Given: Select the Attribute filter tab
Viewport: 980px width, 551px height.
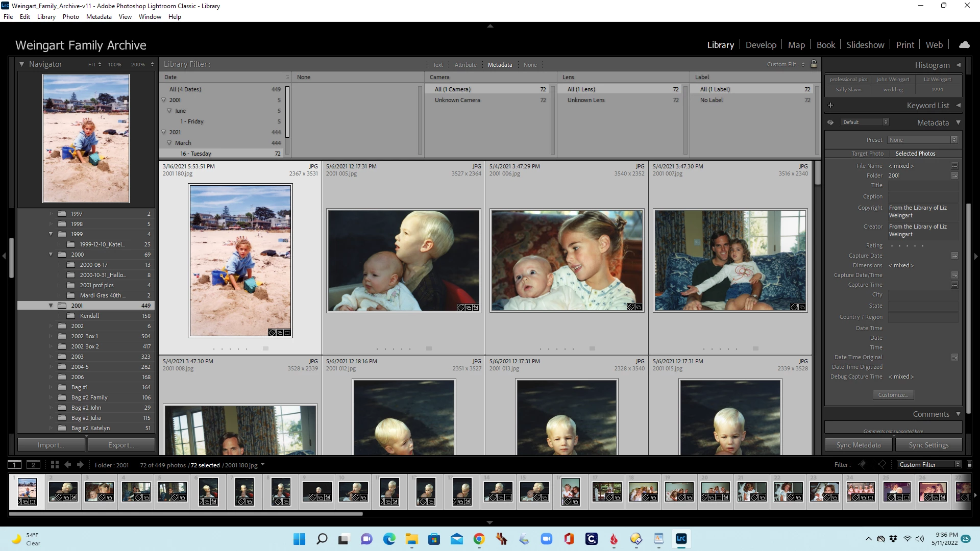Looking at the screenshot, I should coord(465,65).
